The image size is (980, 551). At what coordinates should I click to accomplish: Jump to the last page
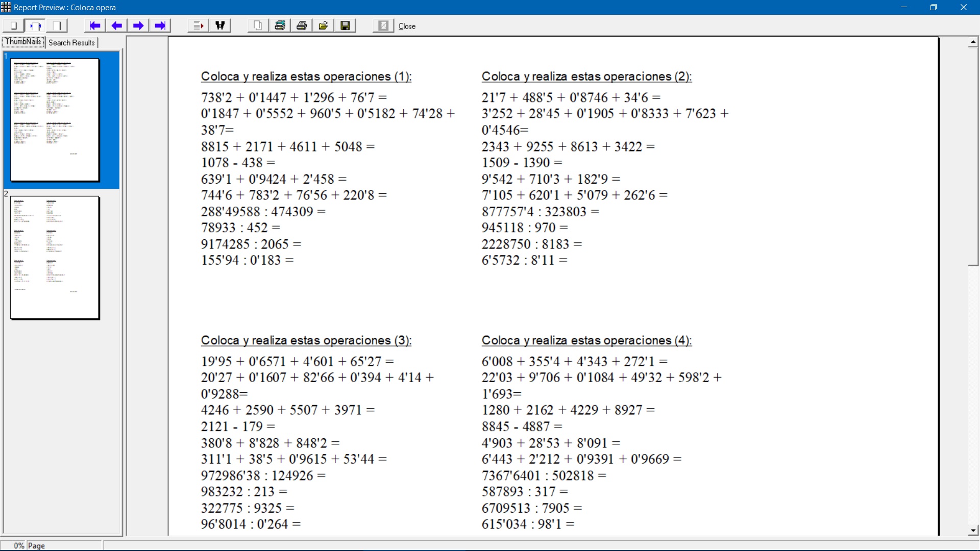coord(160,26)
